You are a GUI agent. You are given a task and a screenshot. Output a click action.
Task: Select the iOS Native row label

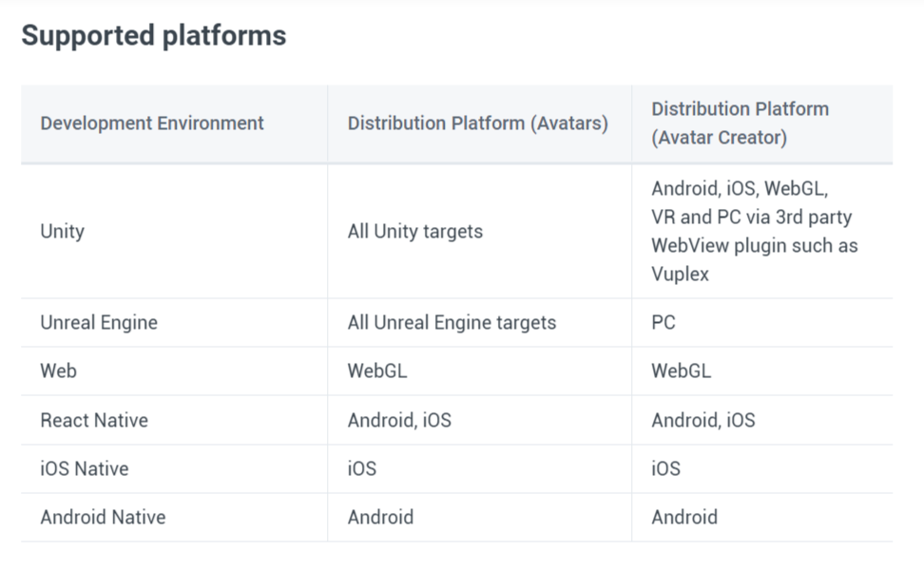pyautogui.click(x=85, y=468)
